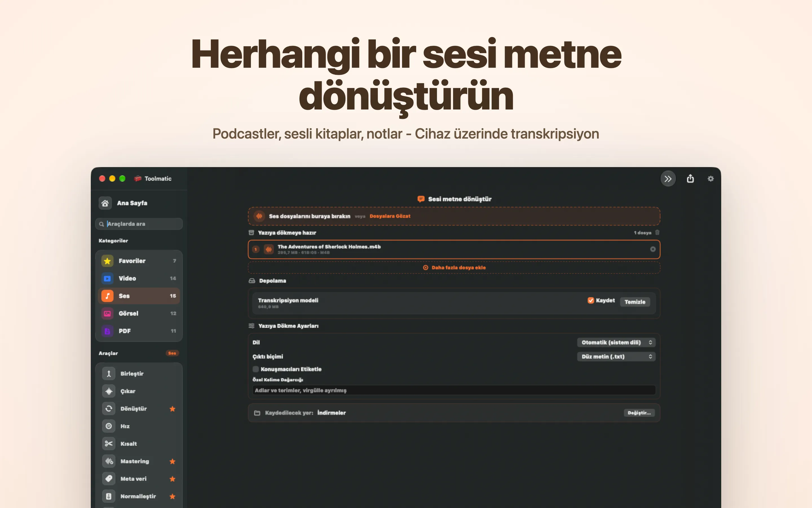Screen dimensions: 812x508
Task: Click the double-chevron icon in the top bar
Action: coord(668,179)
